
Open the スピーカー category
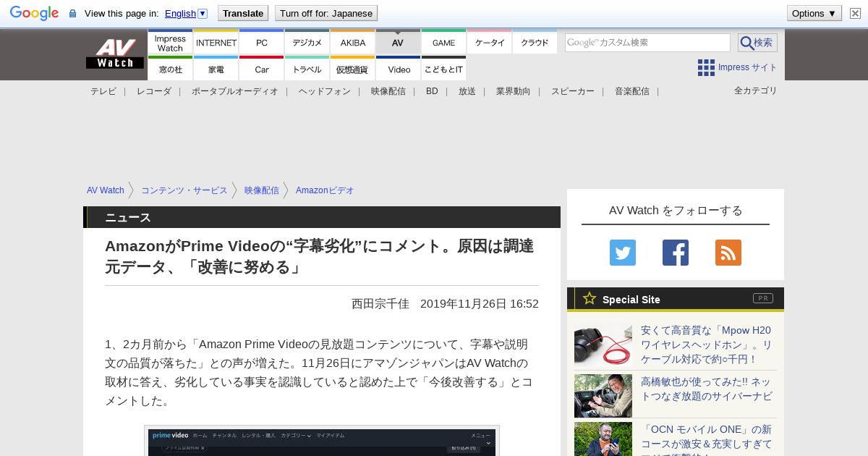coord(573,91)
